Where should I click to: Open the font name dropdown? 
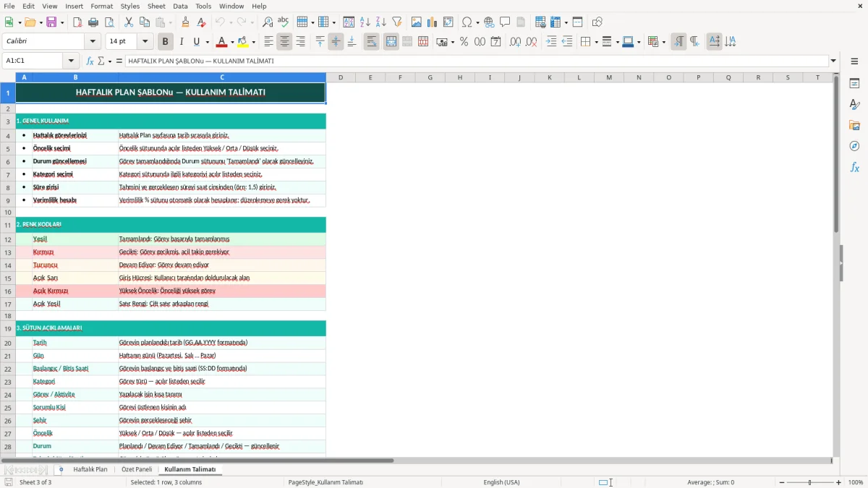pos(92,42)
